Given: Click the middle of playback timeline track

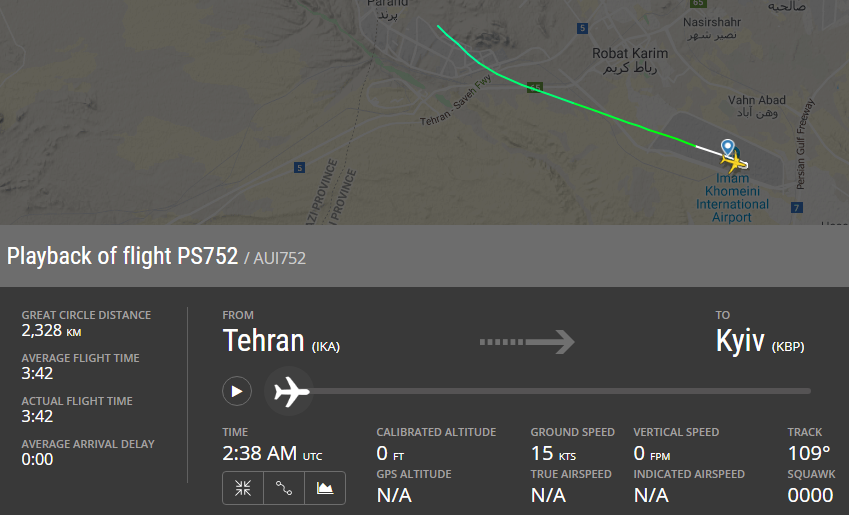Looking at the screenshot, I should [x=560, y=391].
